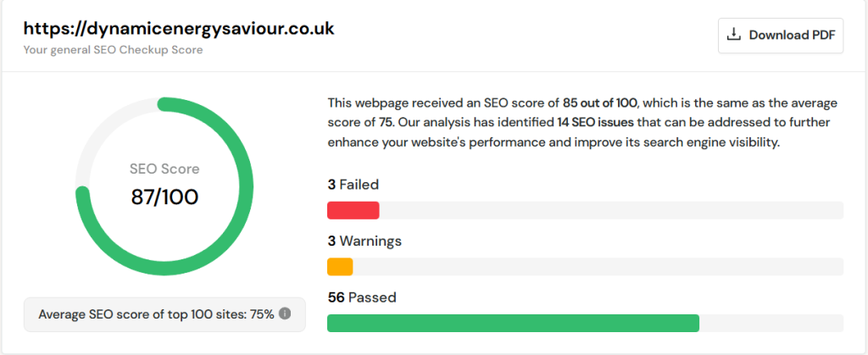The width and height of the screenshot is (868, 355).
Task: Click the 87/100 SEO score value
Action: point(164,197)
